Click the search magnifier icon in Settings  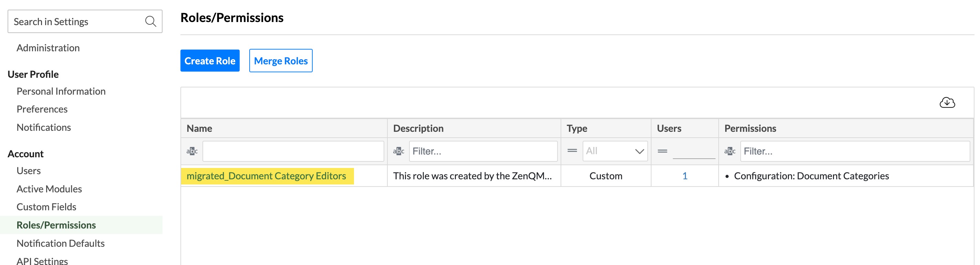[151, 21]
